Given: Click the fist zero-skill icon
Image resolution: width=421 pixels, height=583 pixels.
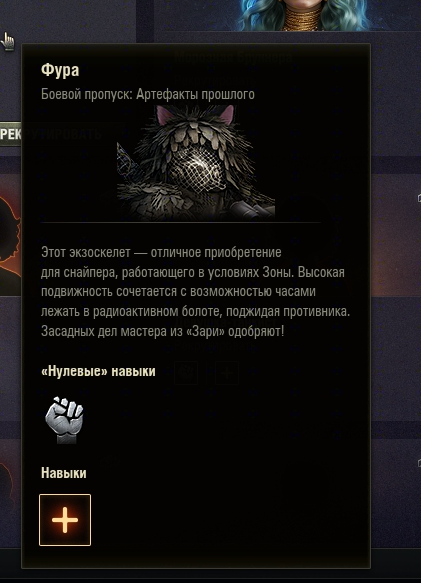Looking at the screenshot, I should pos(64,420).
